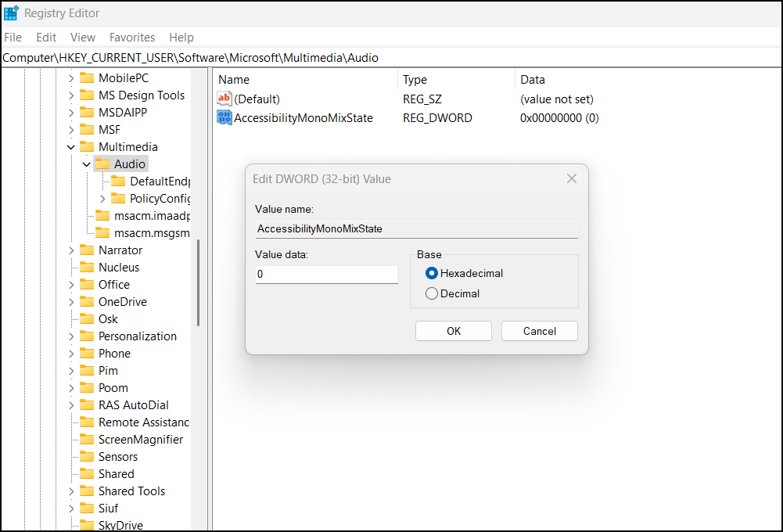Cancel the Edit DWORD dialog
The image size is (783, 532).
pos(539,331)
